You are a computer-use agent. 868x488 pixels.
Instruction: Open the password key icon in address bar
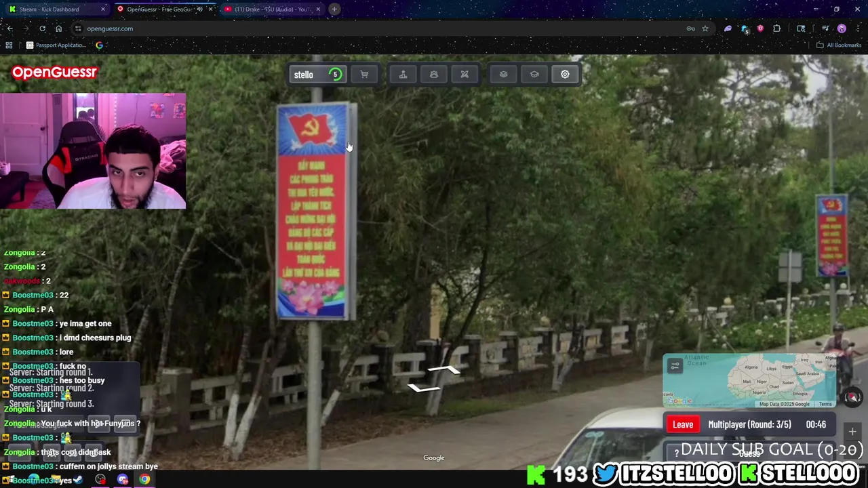pyautogui.click(x=690, y=28)
